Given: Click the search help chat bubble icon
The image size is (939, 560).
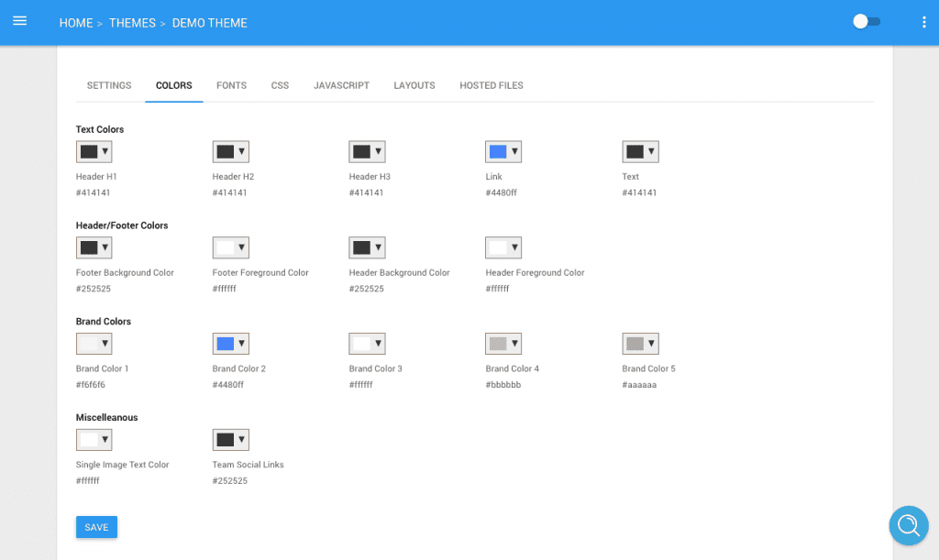Looking at the screenshot, I should [909, 526].
